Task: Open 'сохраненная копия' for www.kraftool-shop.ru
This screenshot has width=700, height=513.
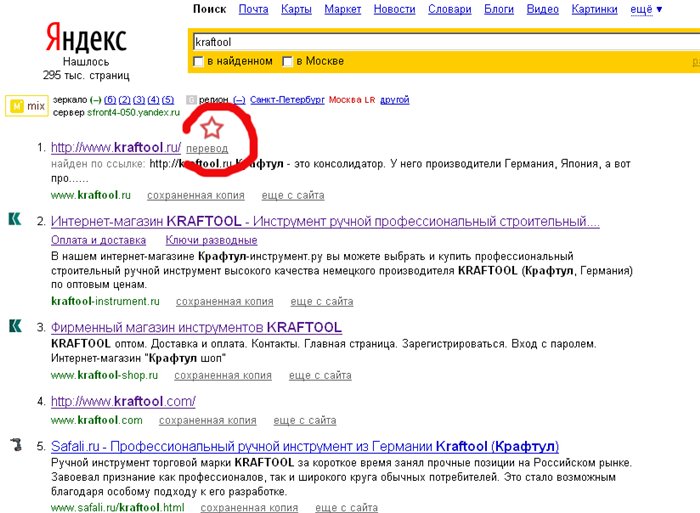Action: [223, 375]
